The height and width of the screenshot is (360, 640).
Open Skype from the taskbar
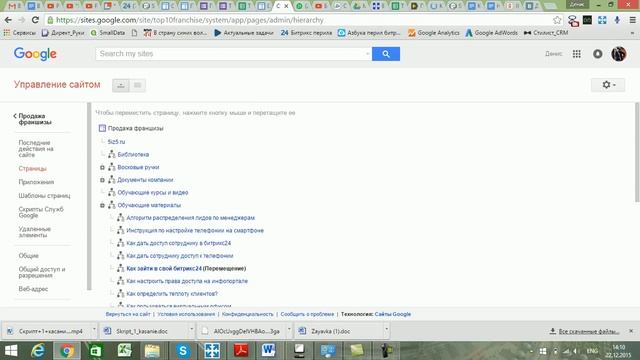tap(183, 351)
